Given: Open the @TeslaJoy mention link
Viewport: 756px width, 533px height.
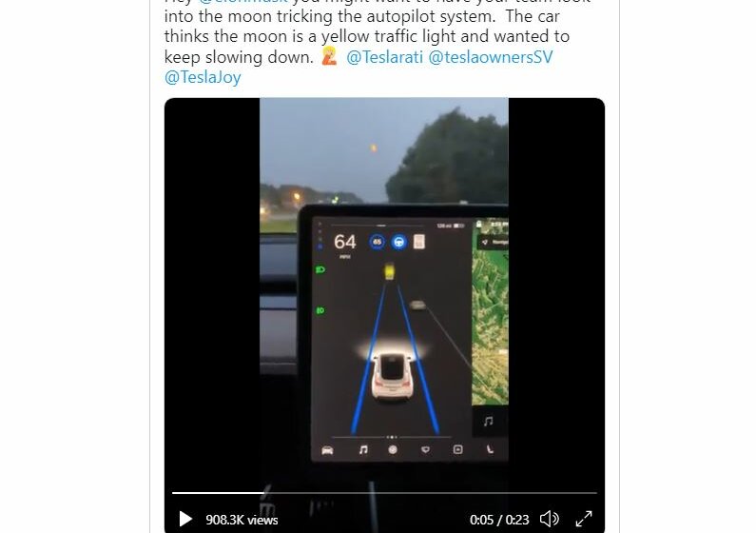Looking at the screenshot, I should pos(203,77).
